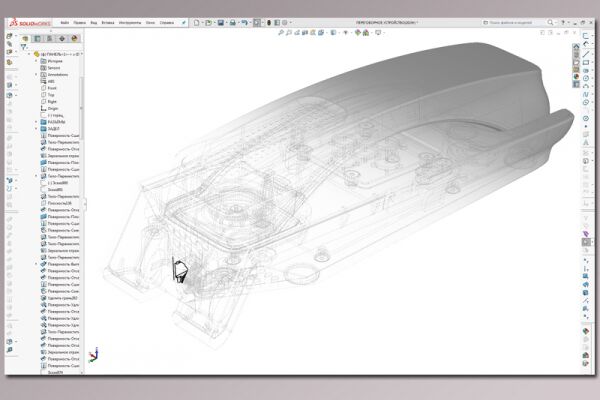Click the Print icon in top toolbar

(232, 23)
